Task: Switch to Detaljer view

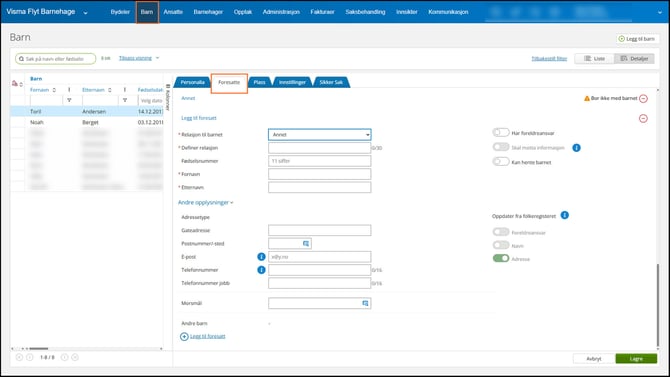Action: coord(634,59)
